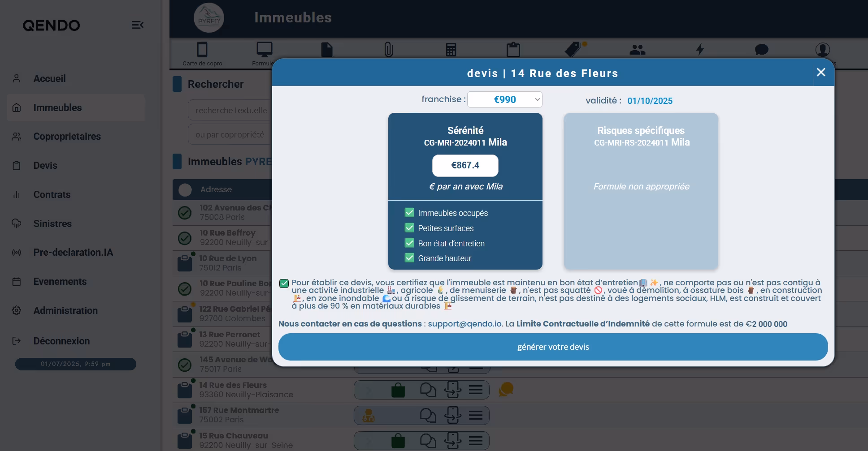Open the tag icon with the notification dot
The width and height of the screenshot is (868, 451).
575,50
